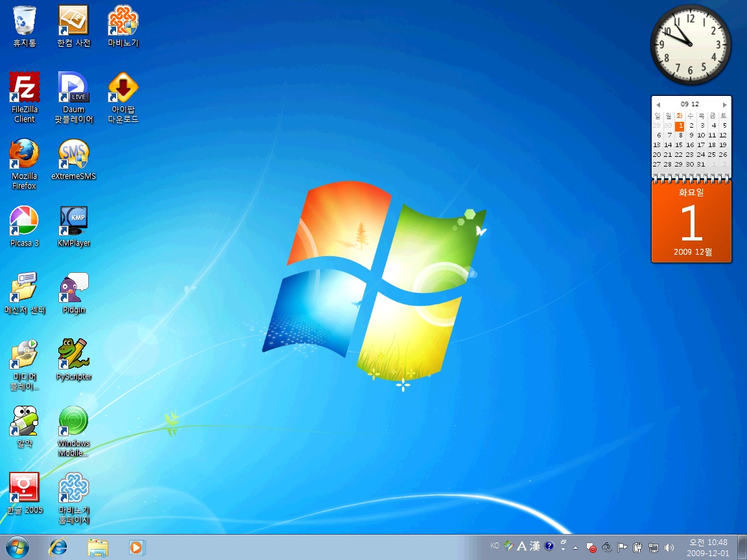Click the taskbar clock showing 오전 10:48
Image resolution: width=747 pixels, height=560 pixels.
708,548
